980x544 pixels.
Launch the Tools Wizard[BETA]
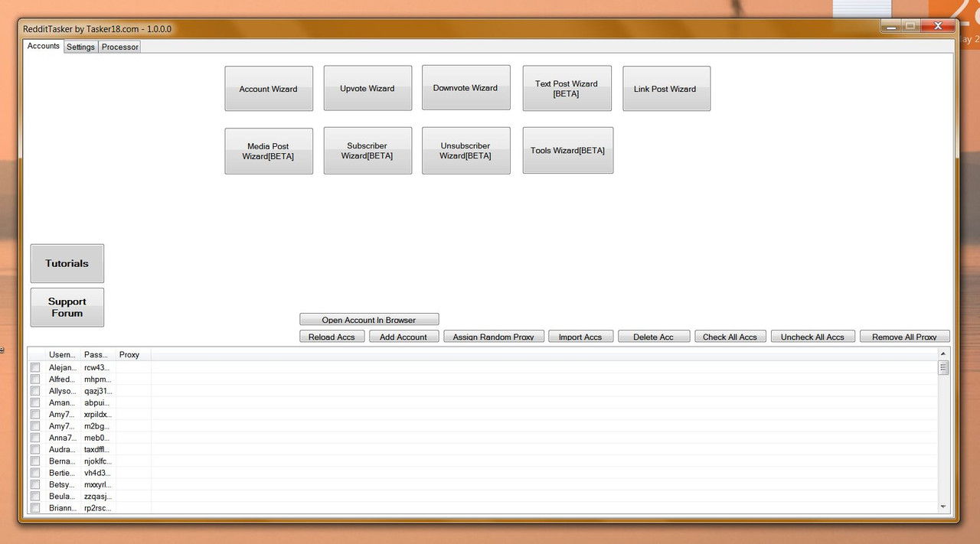tap(568, 150)
